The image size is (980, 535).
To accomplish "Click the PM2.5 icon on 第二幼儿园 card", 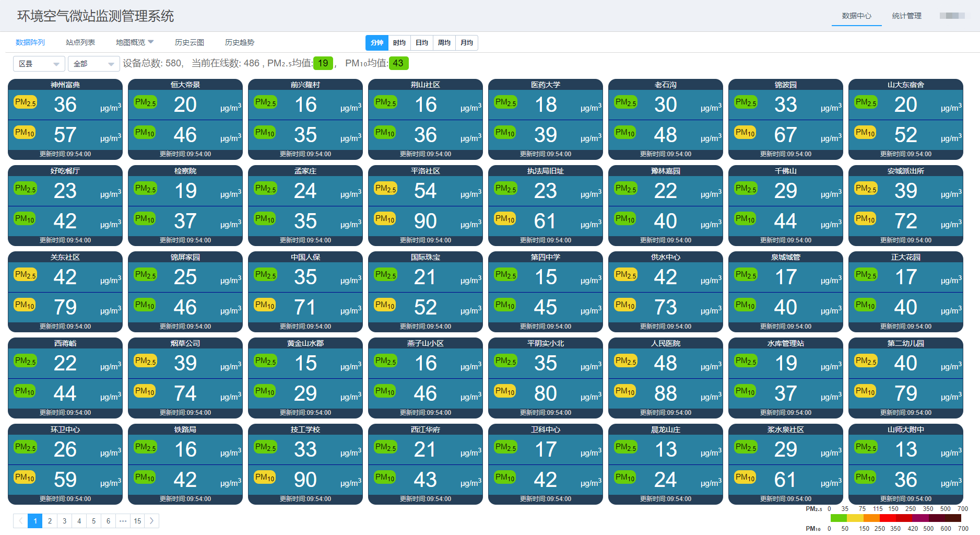I will coord(866,360).
